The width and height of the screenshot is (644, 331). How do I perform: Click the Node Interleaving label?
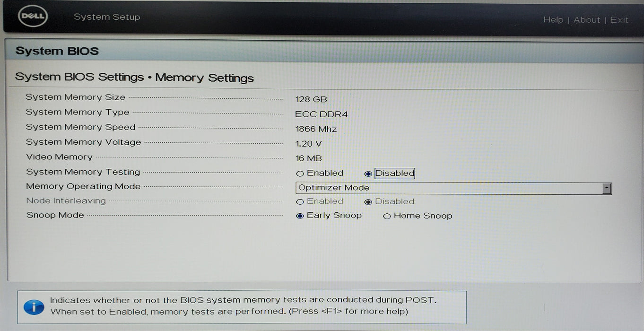pos(66,200)
